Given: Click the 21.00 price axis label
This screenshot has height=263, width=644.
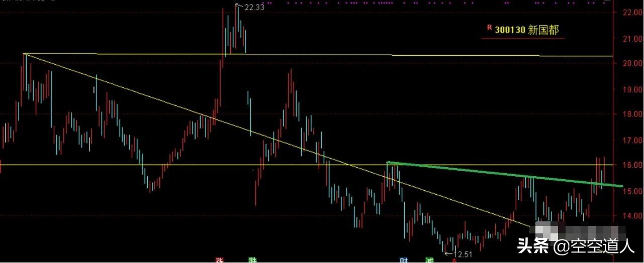Looking at the screenshot, I should pyautogui.click(x=632, y=38).
